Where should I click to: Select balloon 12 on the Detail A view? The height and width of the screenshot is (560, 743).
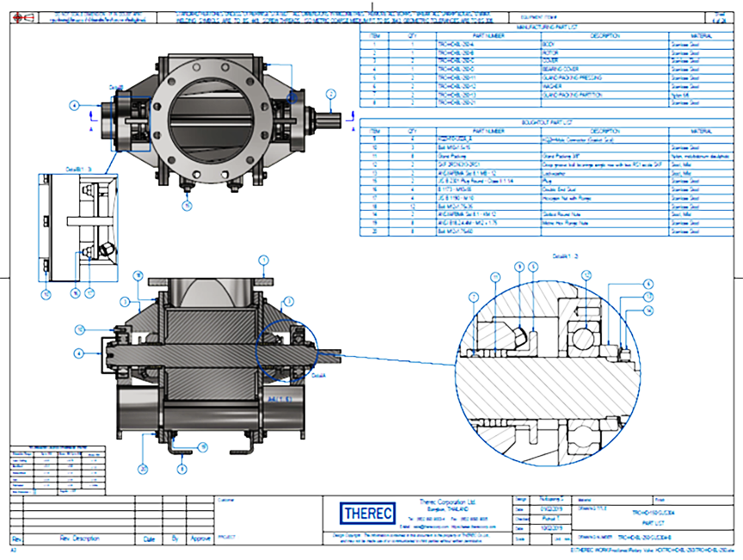(586, 275)
